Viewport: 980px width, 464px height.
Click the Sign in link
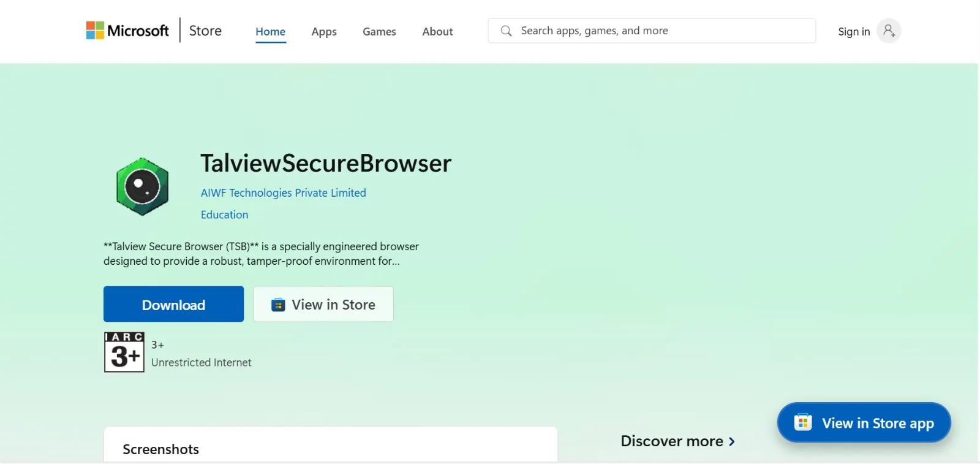click(x=854, y=31)
